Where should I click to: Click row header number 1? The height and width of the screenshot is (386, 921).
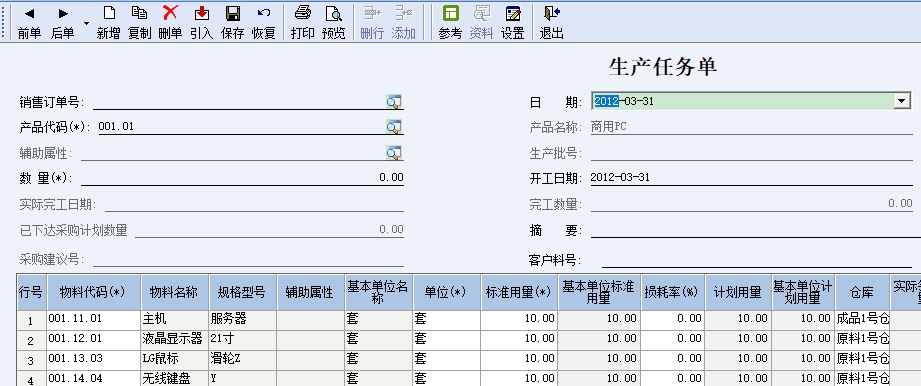click(x=31, y=320)
